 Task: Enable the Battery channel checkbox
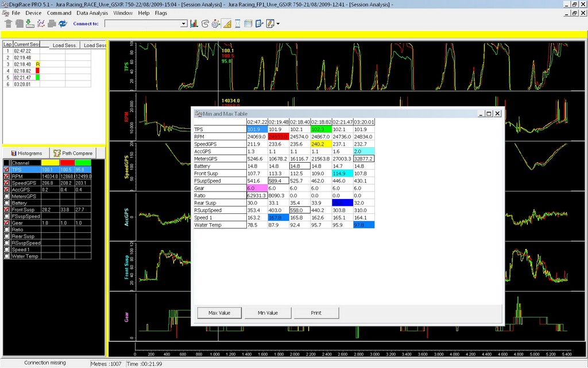pos(6,203)
